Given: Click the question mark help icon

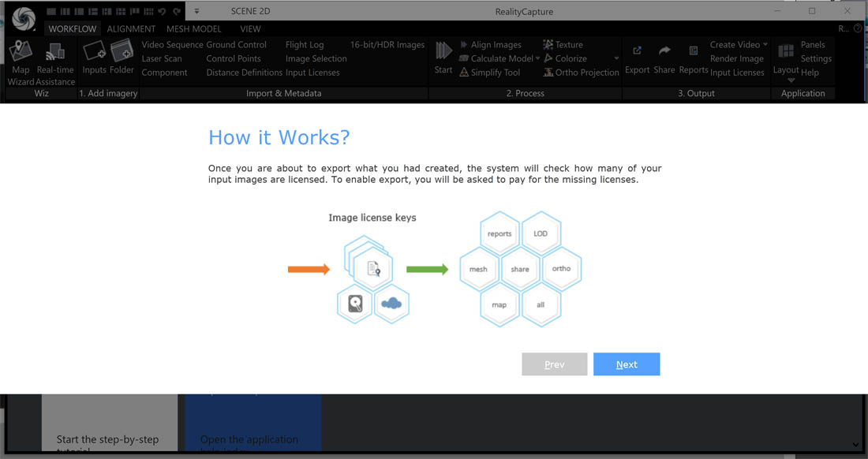Looking at the screenshot, I should pyautogui.click(x=858, y=28).
